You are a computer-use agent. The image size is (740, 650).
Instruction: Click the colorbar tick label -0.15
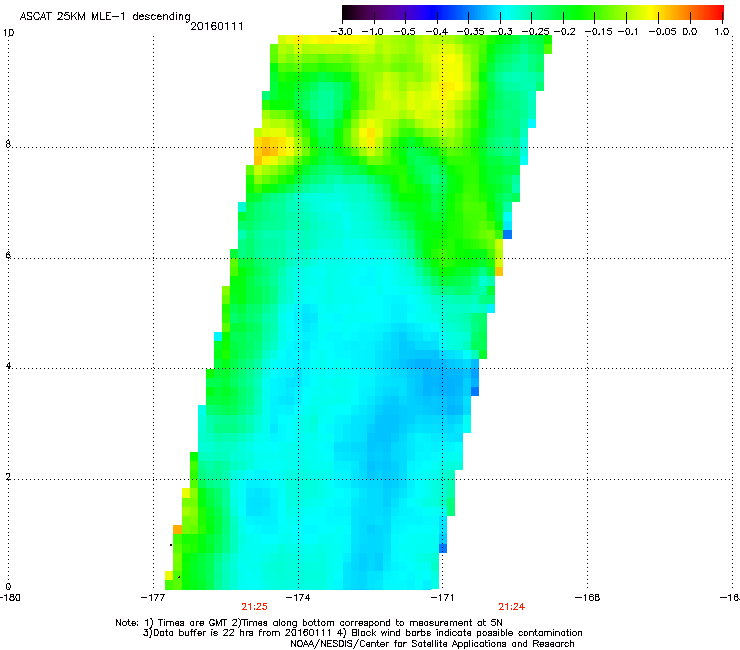598,32
